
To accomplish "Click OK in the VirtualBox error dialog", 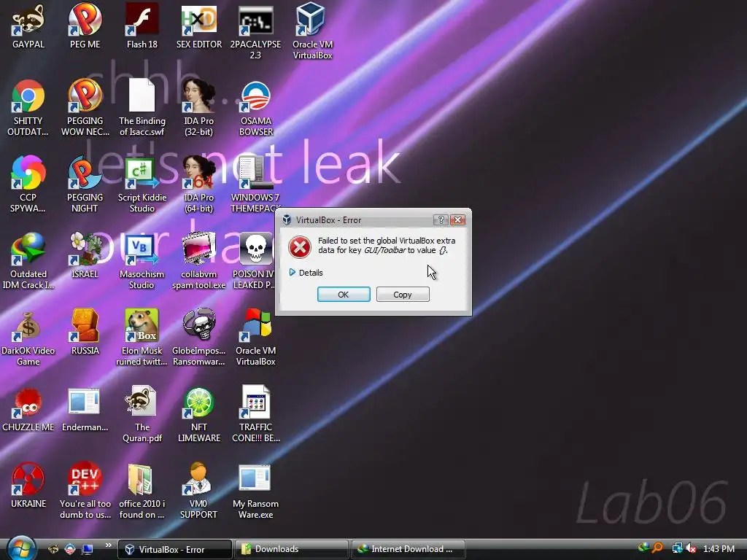I will coord(344,295).
